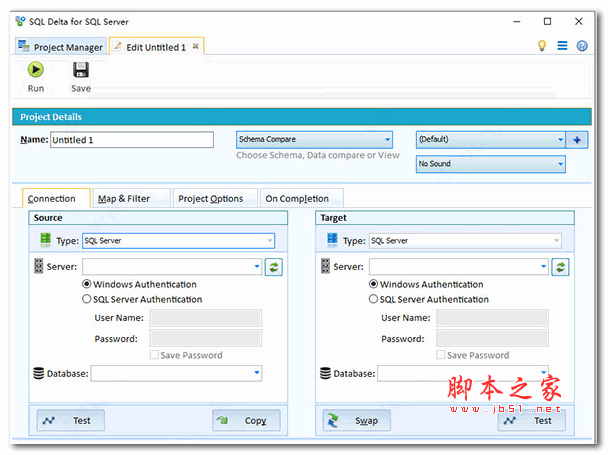
Task: Switch to the Map & Filter tab
Action: [x=124, y=198]
